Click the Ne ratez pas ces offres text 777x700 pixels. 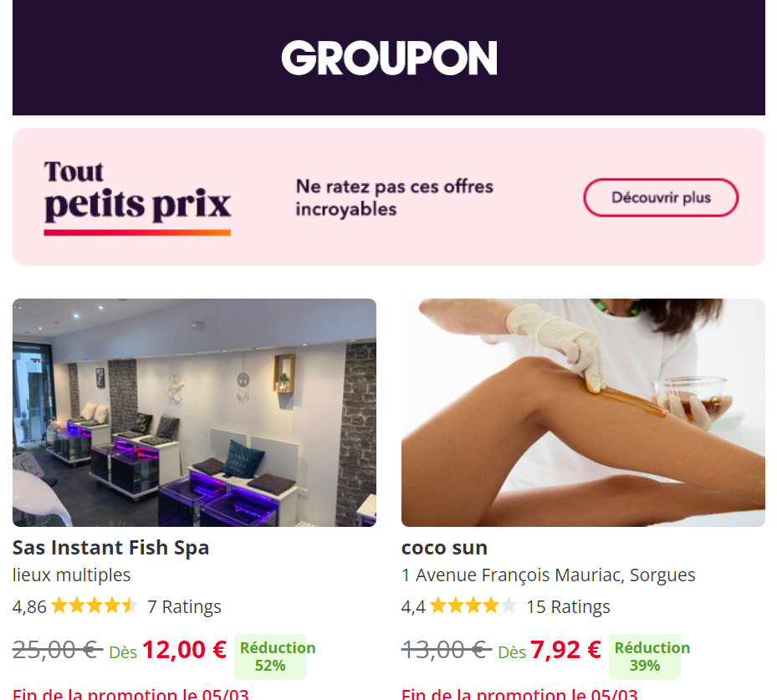point(395,197)
